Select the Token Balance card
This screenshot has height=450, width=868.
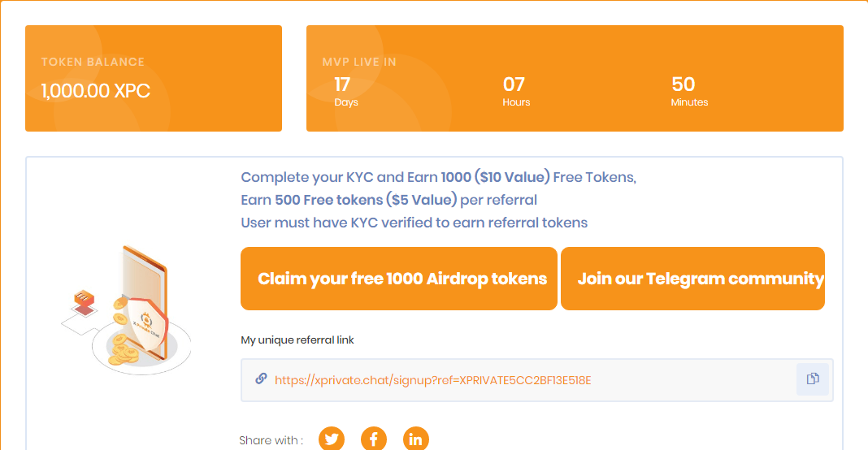(154, 78)
